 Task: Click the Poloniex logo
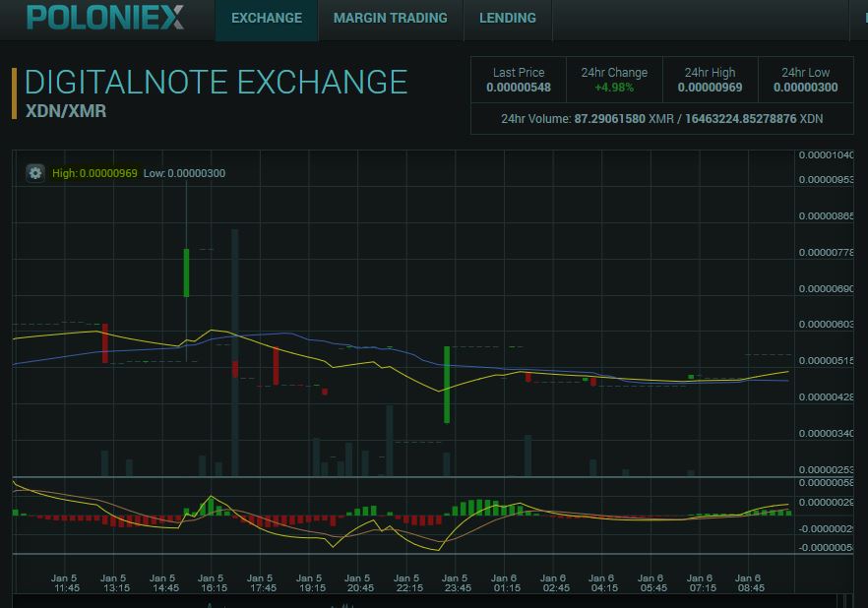[x=105, y=17]
